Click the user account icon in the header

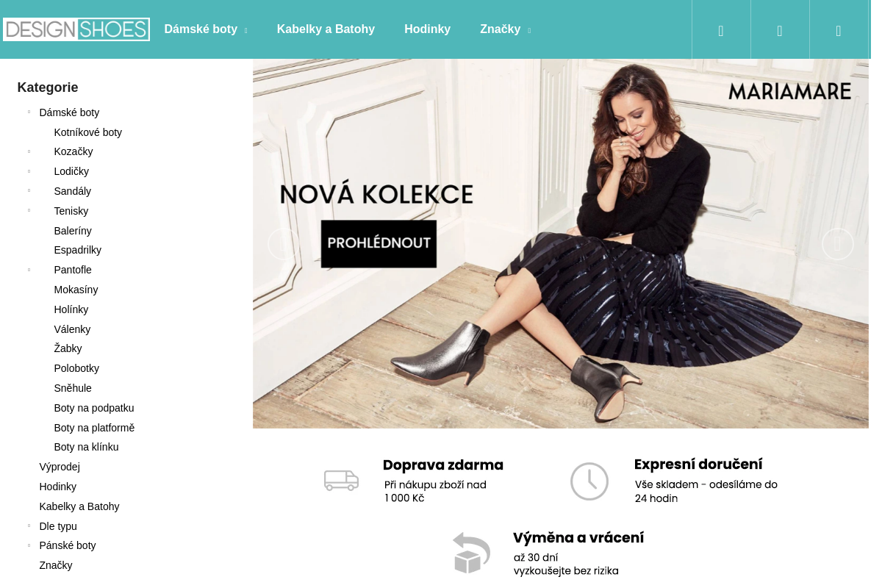click(x=779, y=30)
